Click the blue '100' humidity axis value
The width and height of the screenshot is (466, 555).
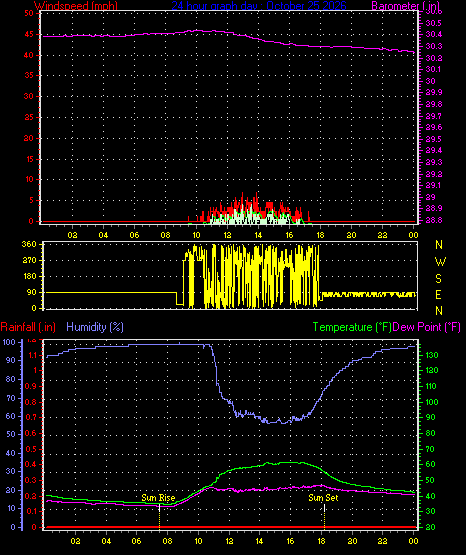[9, 342]
